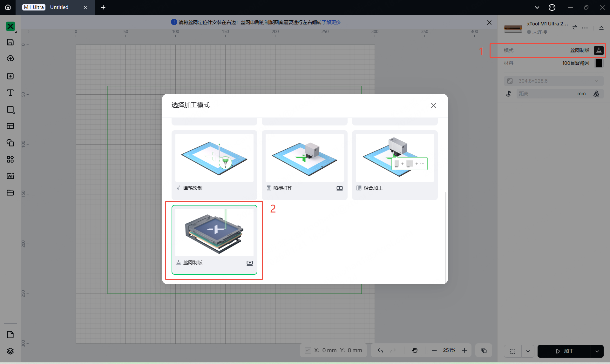
Task: Open dropdown arrow next to 加工 button
Action: click(x=597, y=351)
